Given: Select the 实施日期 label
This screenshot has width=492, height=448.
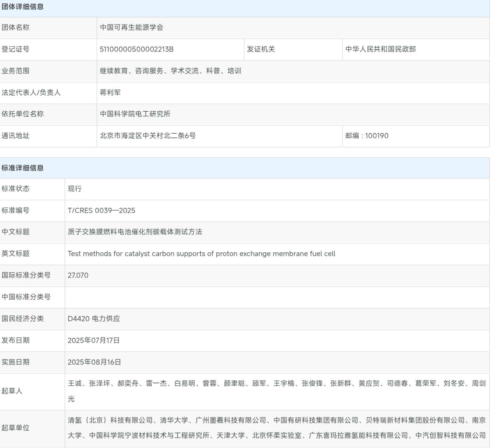Looking at the screenshot, I should (15, 362).
